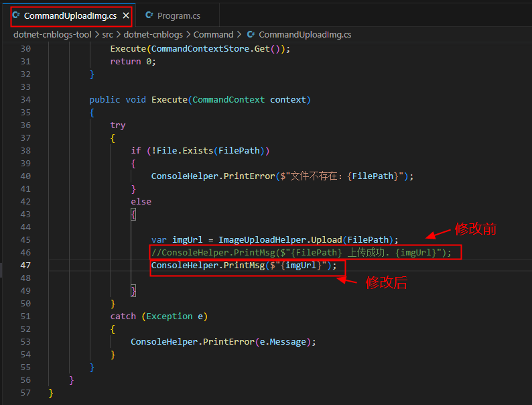Open the dotnet-cnblogs breadcrumb segment

(x=153, y=35)
